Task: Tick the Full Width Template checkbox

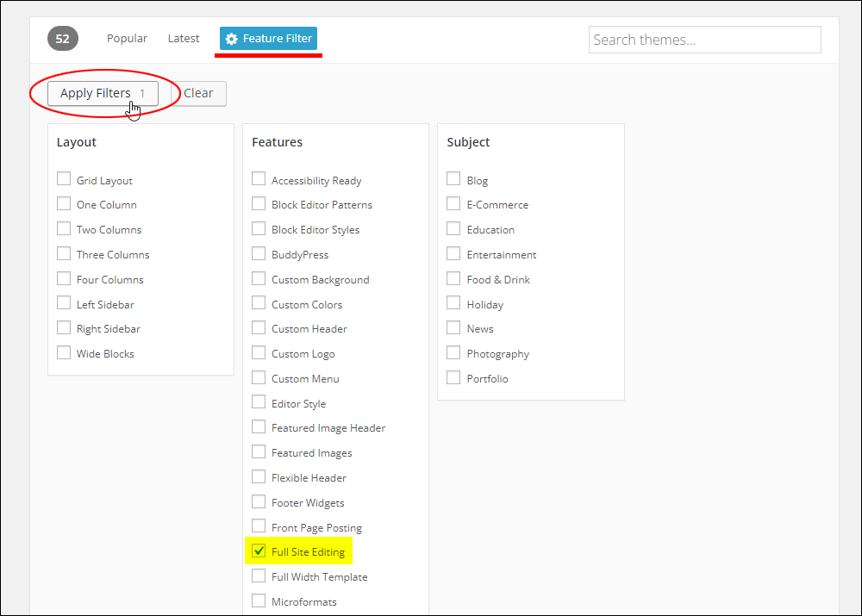Action: [259, 576]
